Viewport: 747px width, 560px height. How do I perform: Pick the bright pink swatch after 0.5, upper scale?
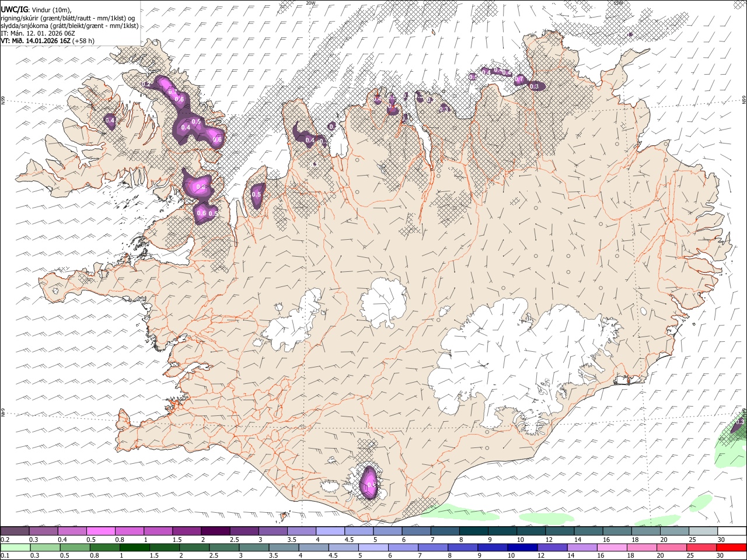[100, 531]
